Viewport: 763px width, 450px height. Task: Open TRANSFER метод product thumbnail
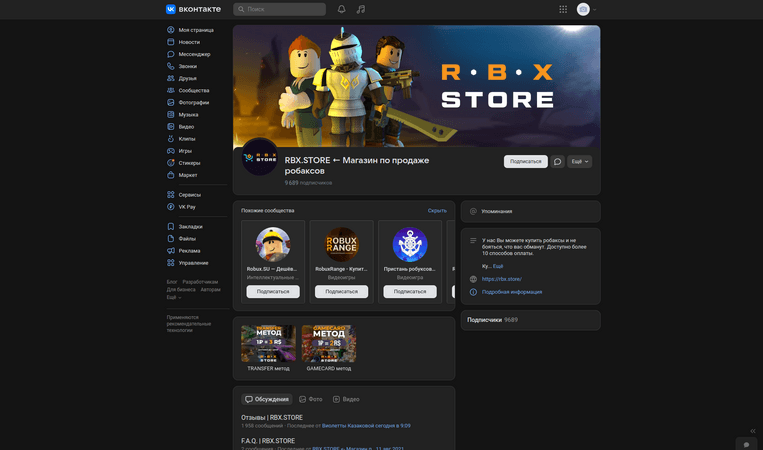pos(268,343)
